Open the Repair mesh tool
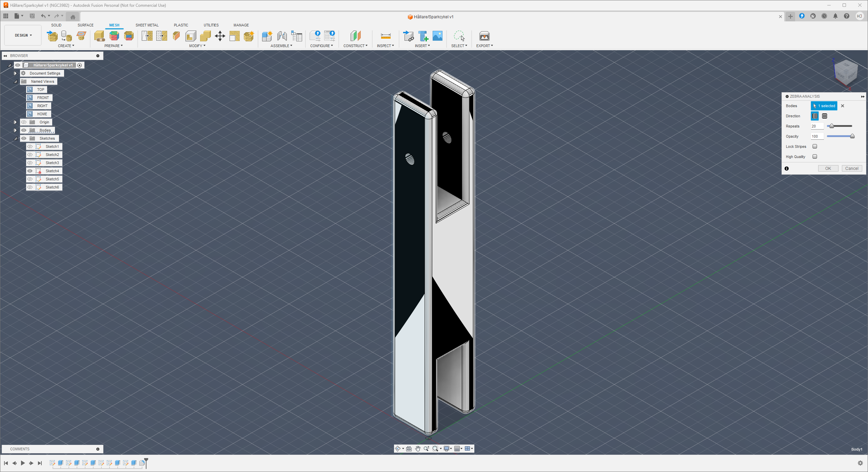Image resolution: width=868 pixels, height=472 pixels. tap(99, 36)
